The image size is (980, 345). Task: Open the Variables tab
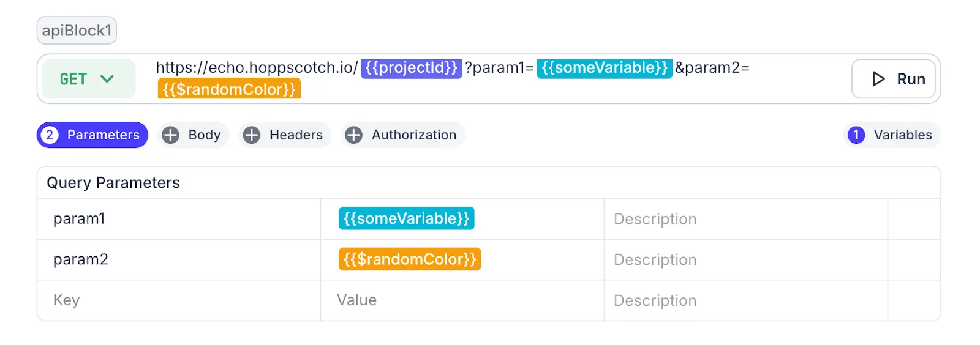902,135
